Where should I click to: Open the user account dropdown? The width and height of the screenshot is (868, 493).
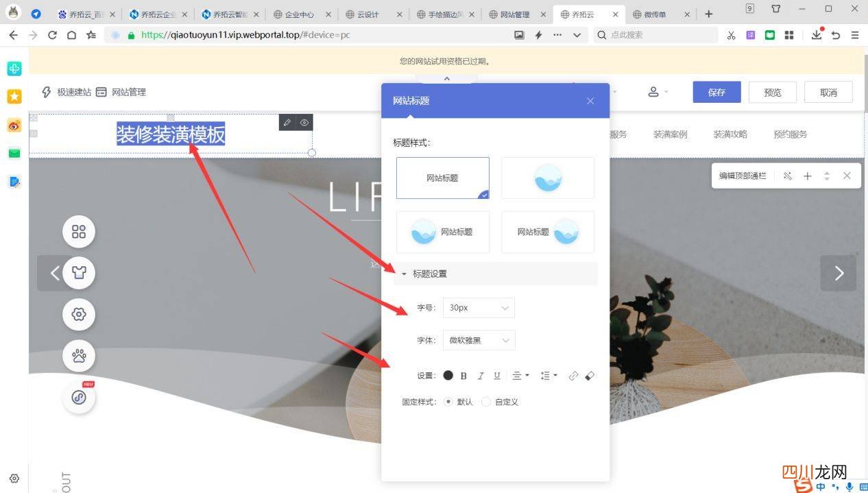[658, 92]
